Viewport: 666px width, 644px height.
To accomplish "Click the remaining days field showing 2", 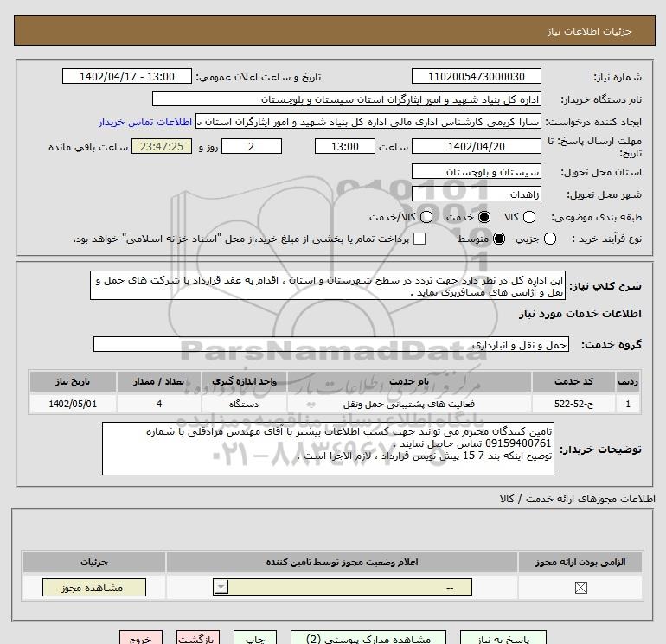I will click(x=252, y=146).
